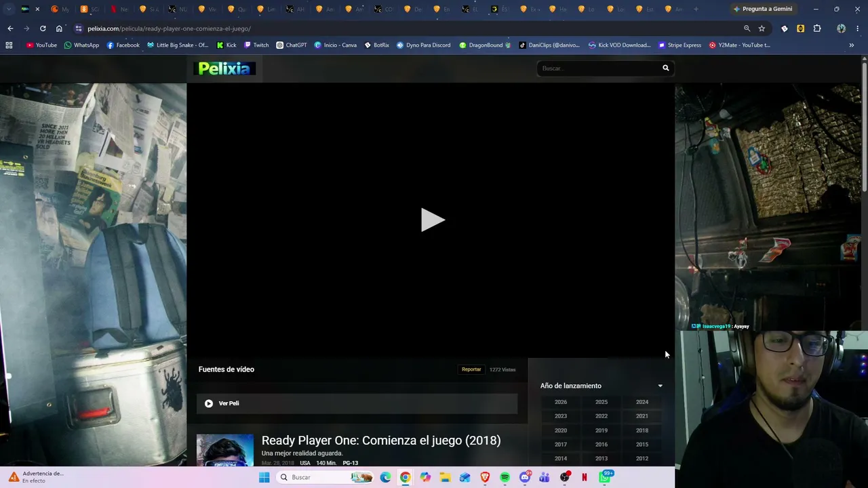Open Netflix from the taskbar
The width and height of the screenshot is (868, 488).
(584, 477)
